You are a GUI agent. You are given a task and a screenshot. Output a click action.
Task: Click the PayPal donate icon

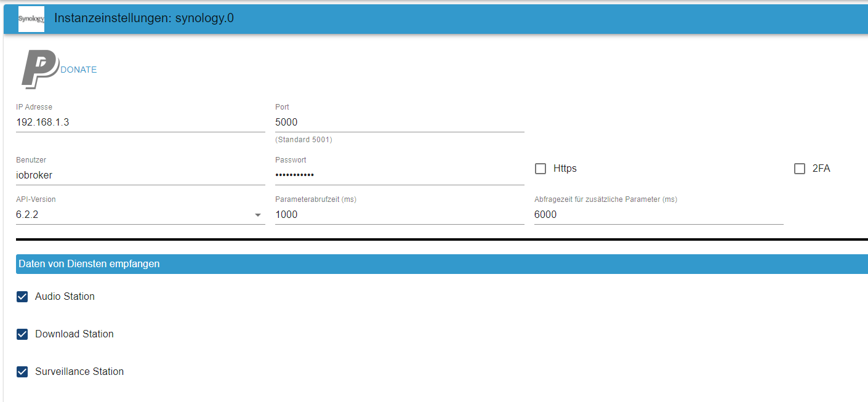(40, 70)
